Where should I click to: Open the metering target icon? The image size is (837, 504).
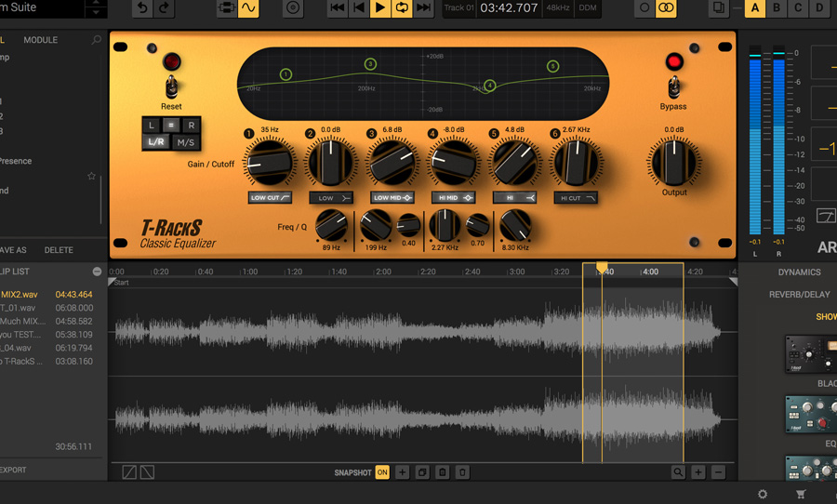293,8
